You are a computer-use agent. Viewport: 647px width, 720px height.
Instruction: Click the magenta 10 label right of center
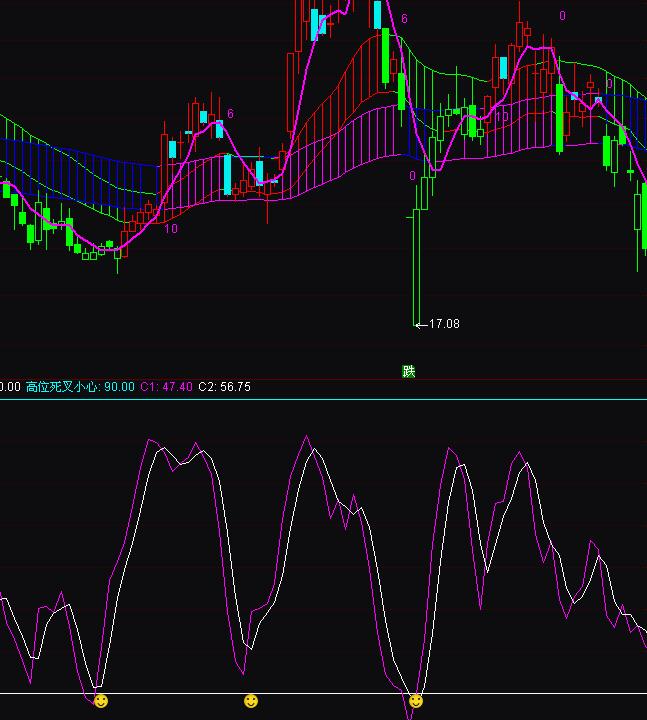[x=501, y=116]
